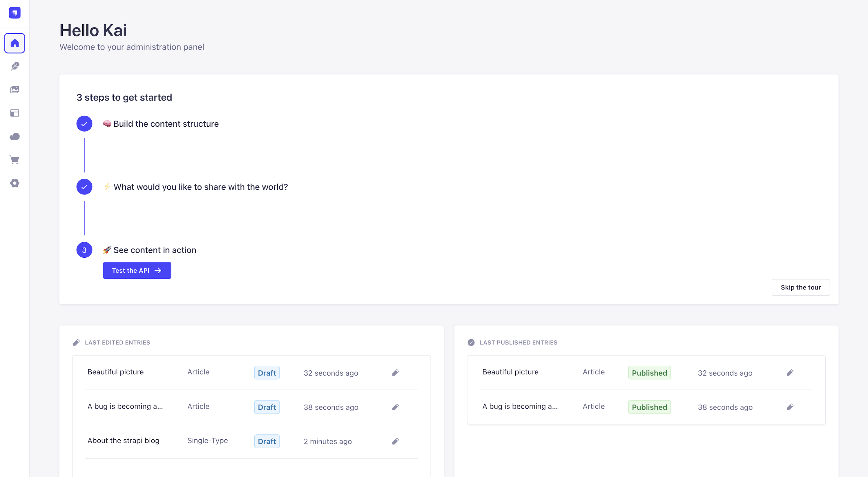Open the Home icon in the sidebar

[x=15, y=43]
